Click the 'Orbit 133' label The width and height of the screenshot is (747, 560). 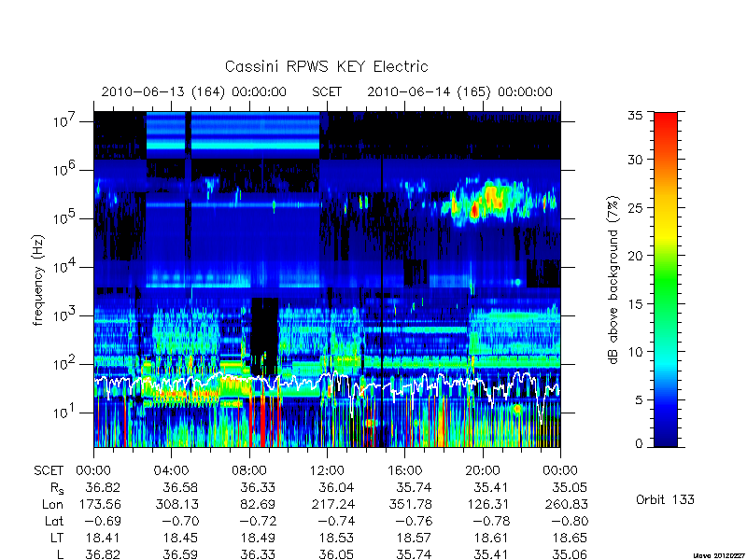665,499
